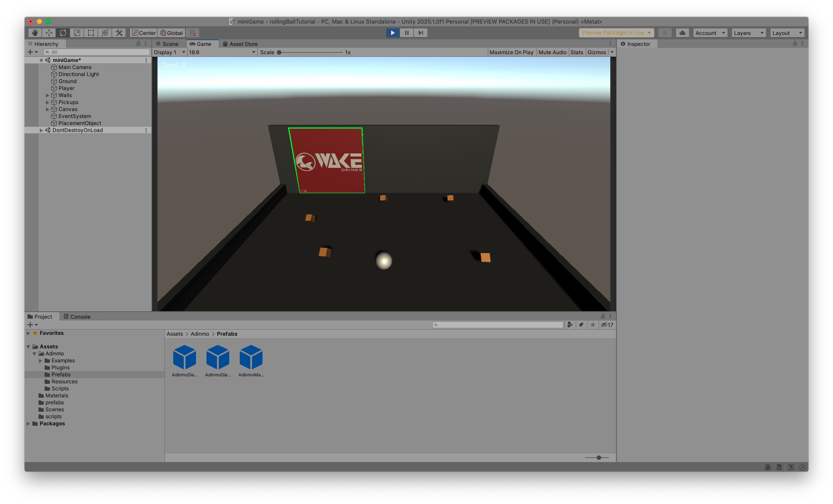Toggle Gizmos in Game view
Image resolution: width=833 pixels, height=504 pixels.
coord(597,52)
